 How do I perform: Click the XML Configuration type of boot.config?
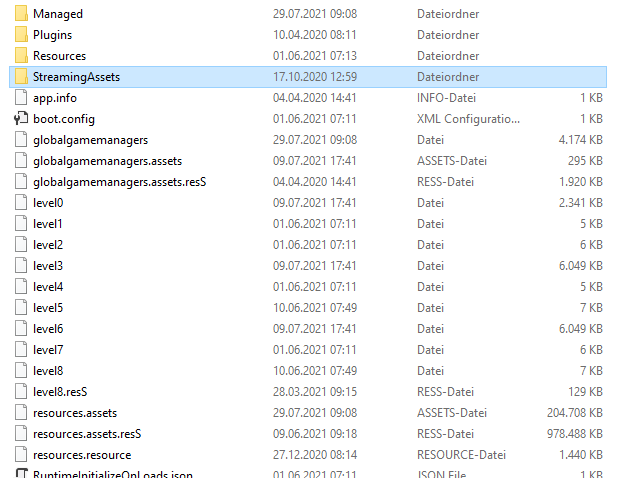460,119
